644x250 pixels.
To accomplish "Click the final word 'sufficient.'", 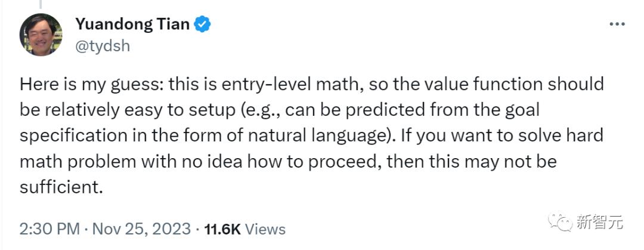I will (60, 187).
